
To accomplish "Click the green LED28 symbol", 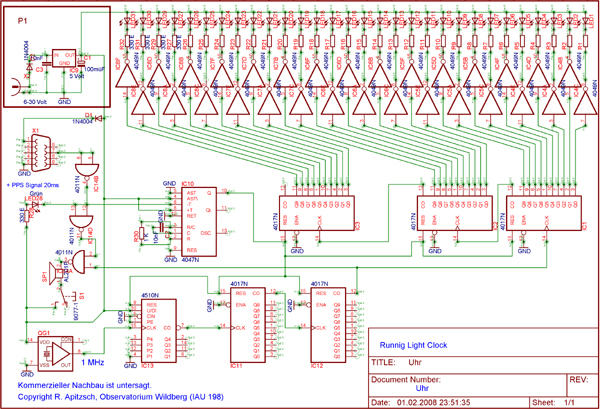I will [33, 208].
